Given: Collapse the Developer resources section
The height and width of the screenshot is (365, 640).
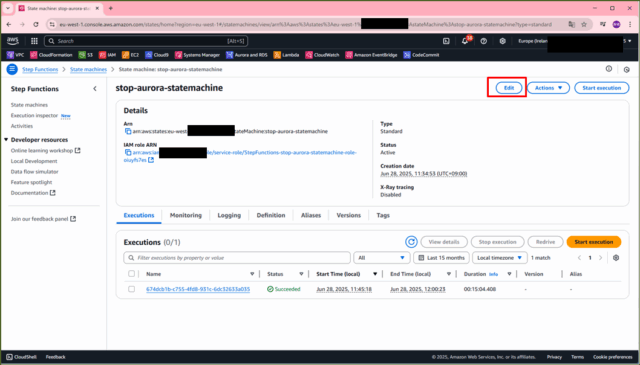Looking at the screenshot, I should pos(6,140).
